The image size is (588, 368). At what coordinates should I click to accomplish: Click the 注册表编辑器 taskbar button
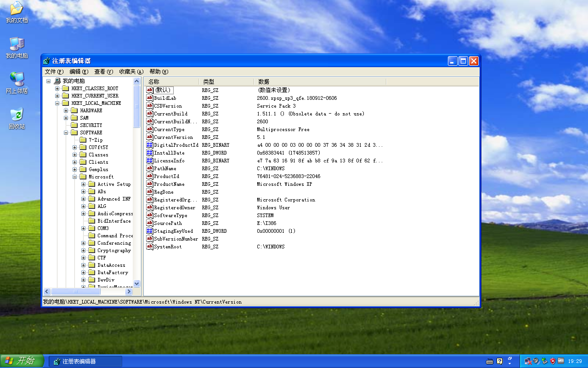click(85, 362)
